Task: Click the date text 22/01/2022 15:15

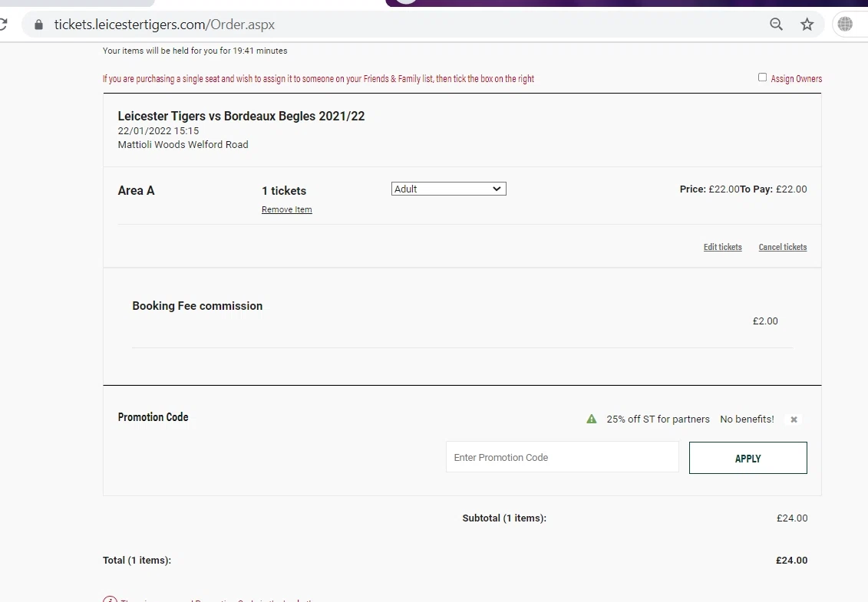Action: tap(158, 130)
